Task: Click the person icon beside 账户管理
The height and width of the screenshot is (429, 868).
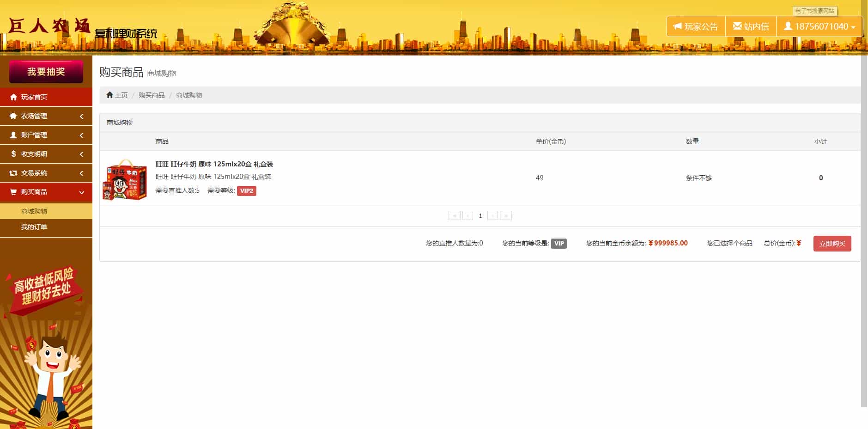Action: coord(13,135)
